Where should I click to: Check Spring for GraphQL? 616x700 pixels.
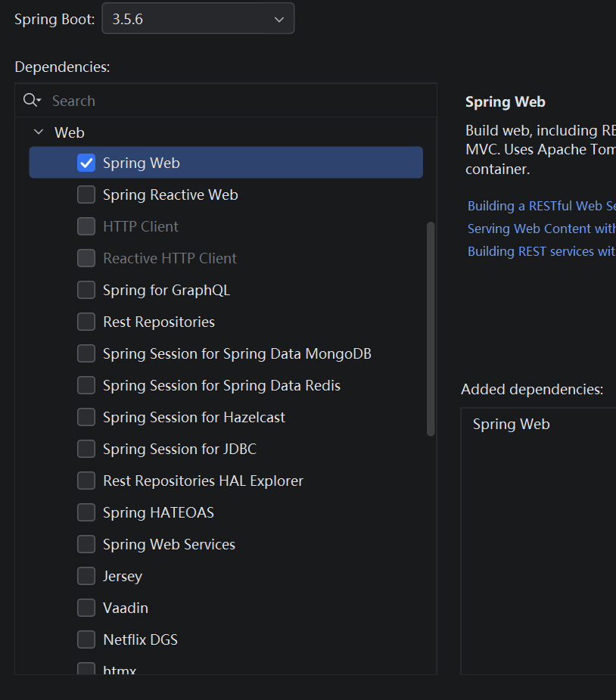86,289
